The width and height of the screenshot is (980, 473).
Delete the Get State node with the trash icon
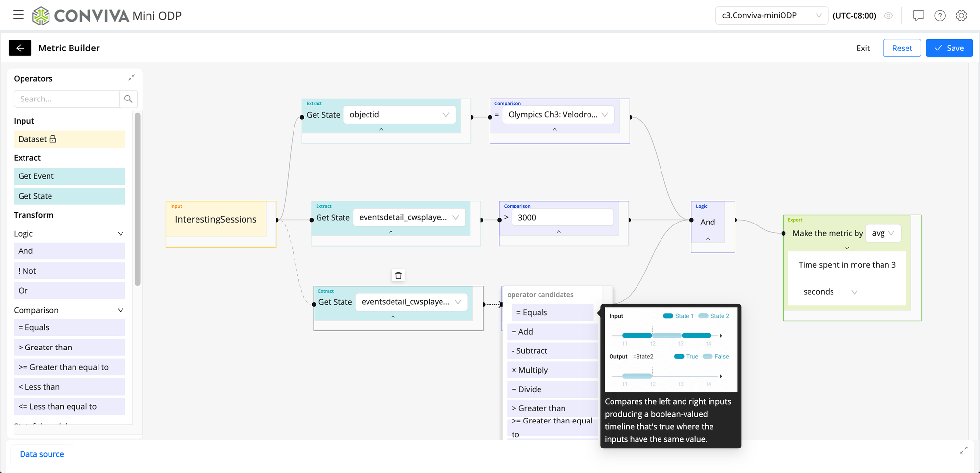(x=398, y=275)
